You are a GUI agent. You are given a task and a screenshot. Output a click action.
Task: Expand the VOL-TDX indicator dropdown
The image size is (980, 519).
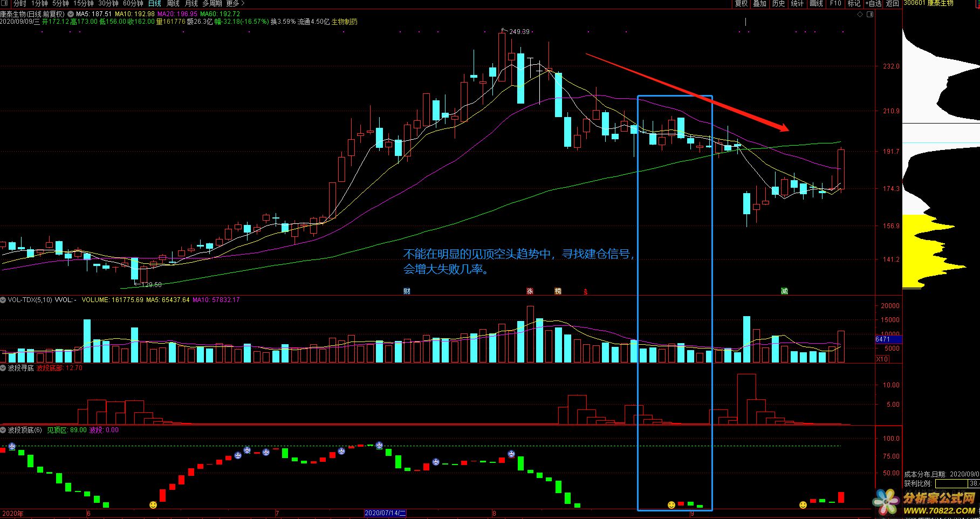[3, 299]
